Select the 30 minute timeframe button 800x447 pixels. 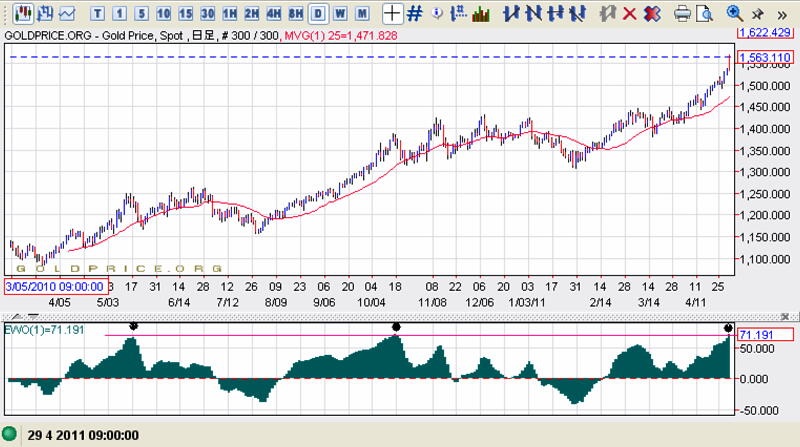208,14
